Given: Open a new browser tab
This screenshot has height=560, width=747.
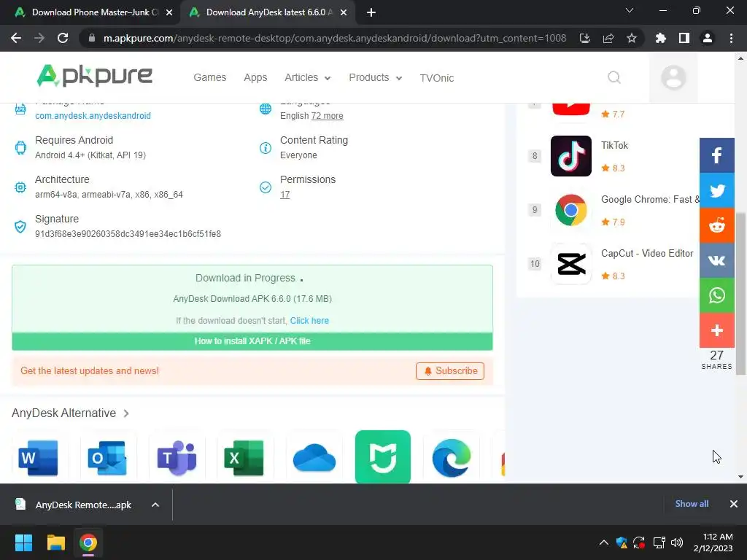Looking at the screenshot, I should (x=371, y=12).
